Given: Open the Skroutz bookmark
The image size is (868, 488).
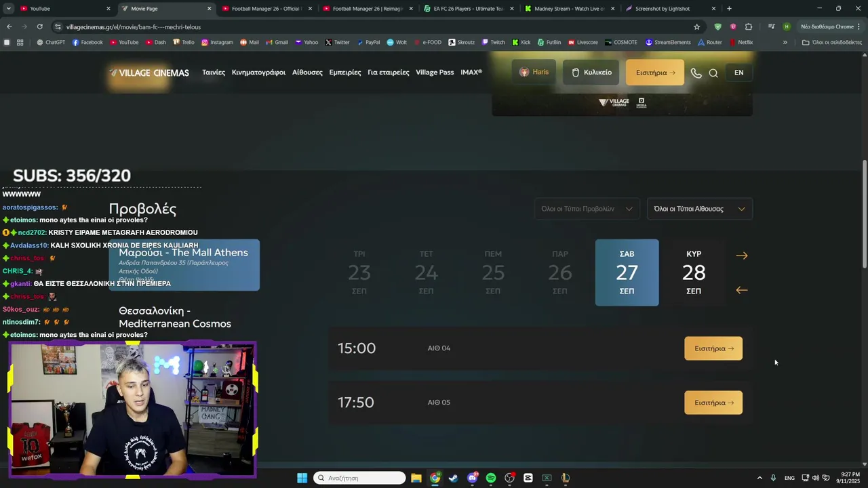Looking at the screenshot, I should pyautogui.click(x=461, y=42).
